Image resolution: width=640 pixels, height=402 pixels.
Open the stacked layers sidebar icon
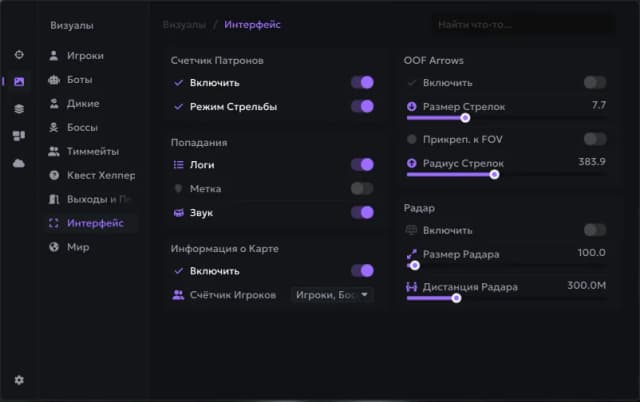point(19,109)
